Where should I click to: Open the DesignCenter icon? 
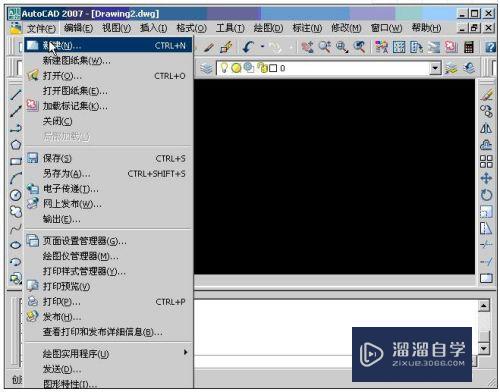399,47
